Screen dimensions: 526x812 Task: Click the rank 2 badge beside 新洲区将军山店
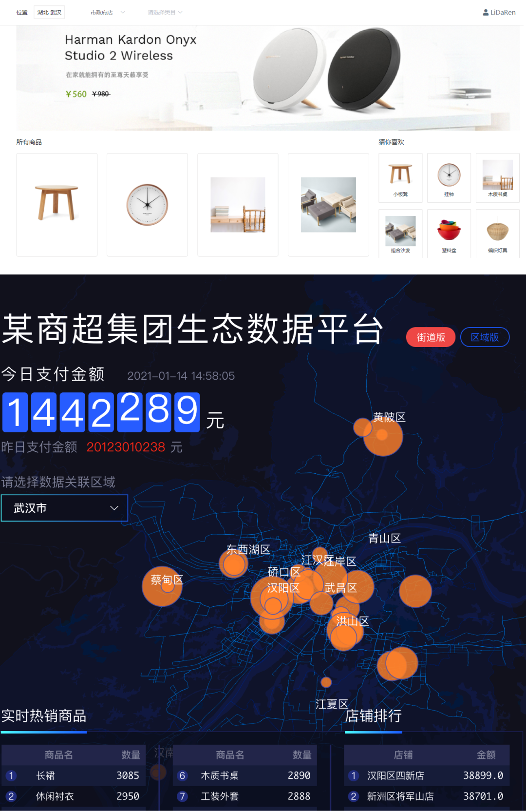pos(354,796)
